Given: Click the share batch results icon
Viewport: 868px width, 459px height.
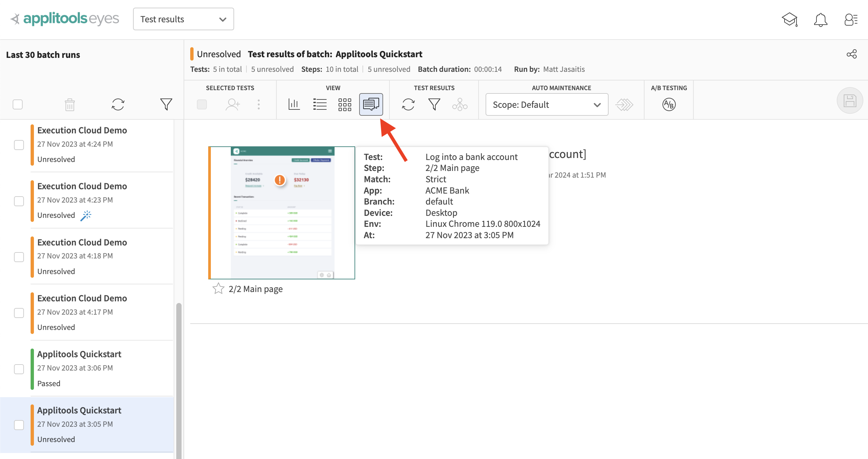Looking at the screenshot, I should [851, 54].
